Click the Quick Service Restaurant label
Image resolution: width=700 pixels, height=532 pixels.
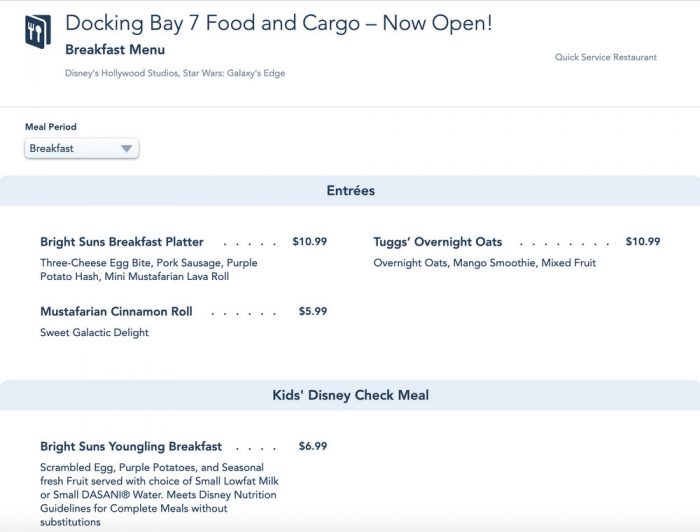click(606, 57)
